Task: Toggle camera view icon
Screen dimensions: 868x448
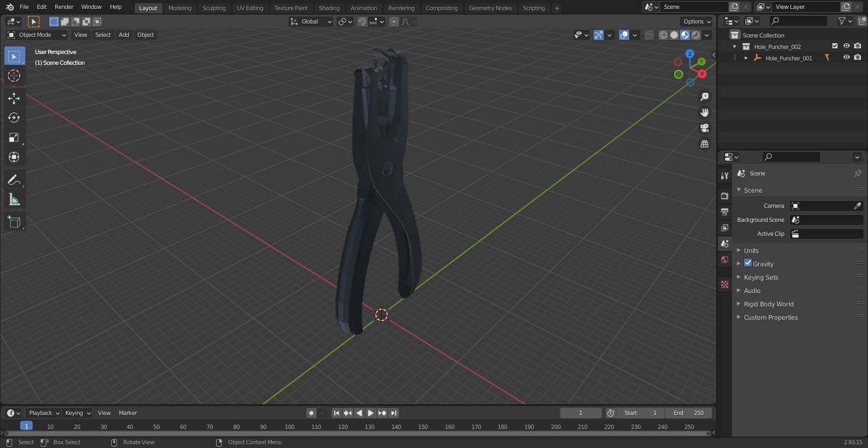Action: 704,128
